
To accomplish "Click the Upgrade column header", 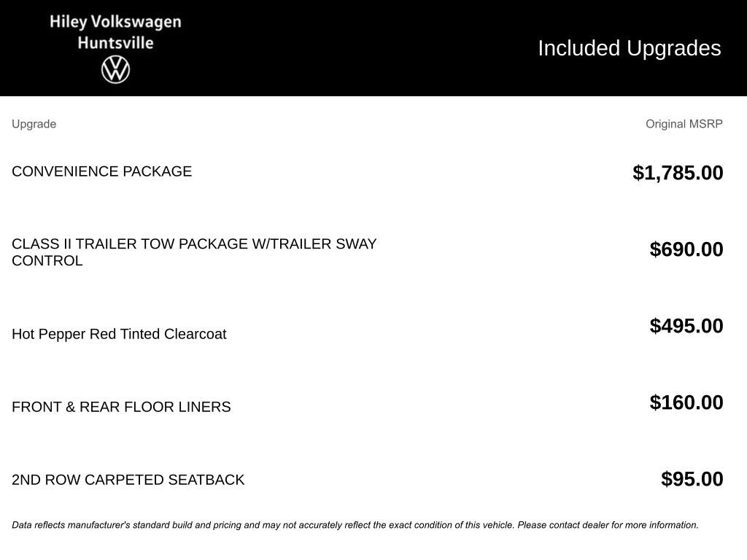I will pos(34,124).
